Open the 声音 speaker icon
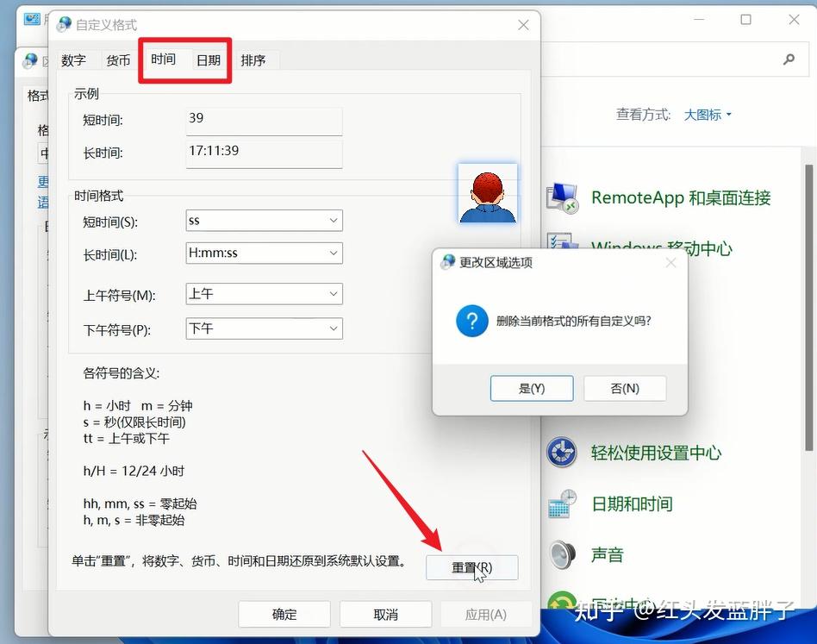The width and height of the screenshot is (817, 644). click(x=562, y=554)
